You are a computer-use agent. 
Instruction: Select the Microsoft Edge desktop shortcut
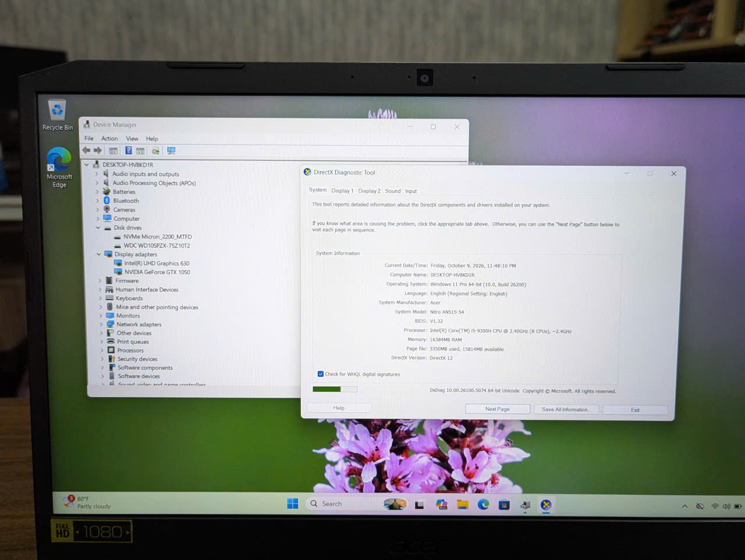59,167
